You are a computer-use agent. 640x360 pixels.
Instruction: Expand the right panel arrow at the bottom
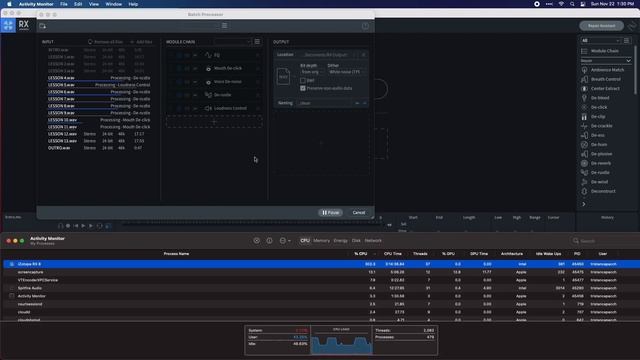[x=584, y=204]
